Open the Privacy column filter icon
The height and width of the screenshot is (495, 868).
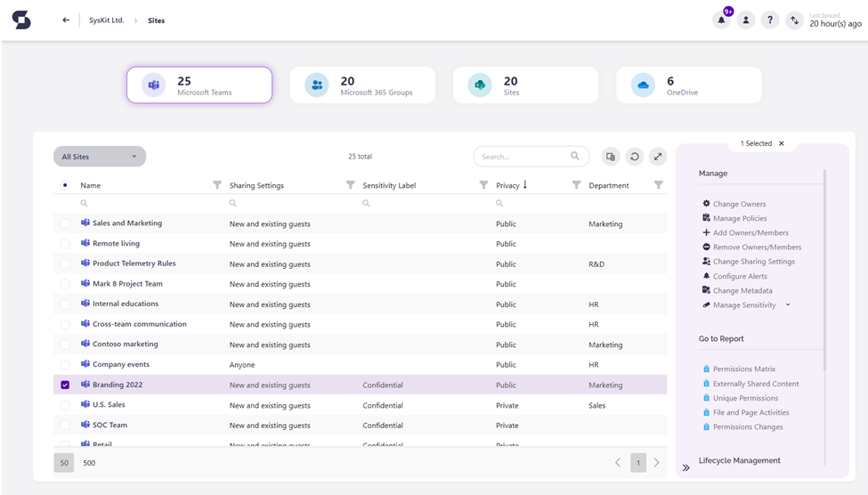tap(576, 185)
